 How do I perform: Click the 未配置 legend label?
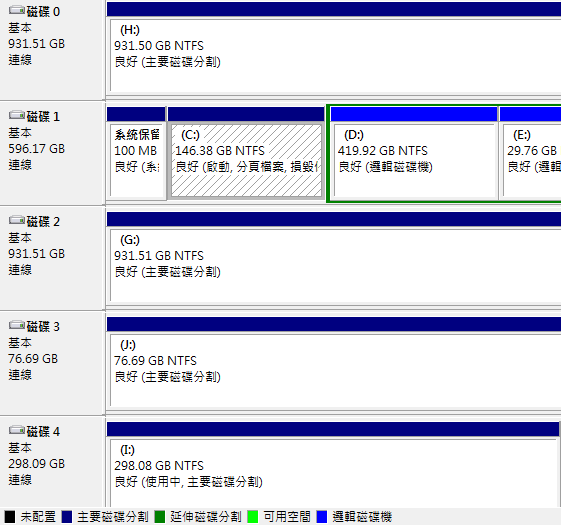coord(38,517)
